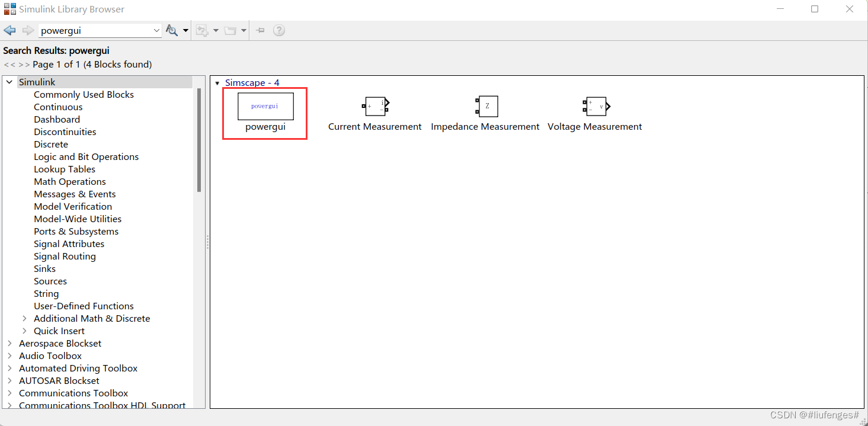Viewport: 868px width, 426px height.
Task: Select Math Operations library
Action: point(70,182)
